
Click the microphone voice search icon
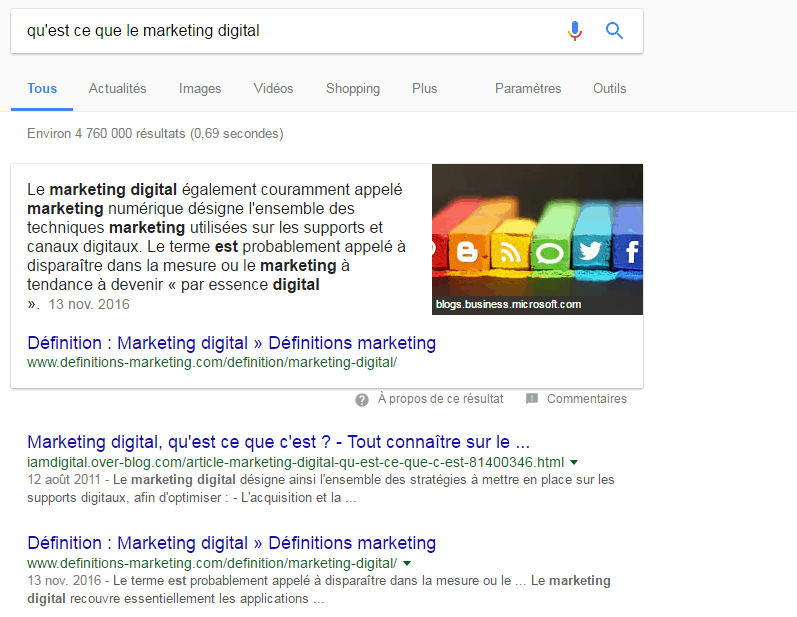[575, 31]
